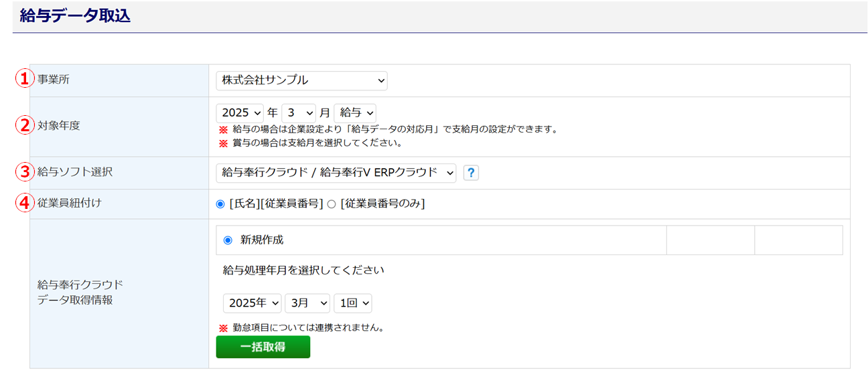Open the 対象年度 year dropdown showing 2025
This screenshot has height=379, width=868.
pyautogui.click(x=240, y=113)
